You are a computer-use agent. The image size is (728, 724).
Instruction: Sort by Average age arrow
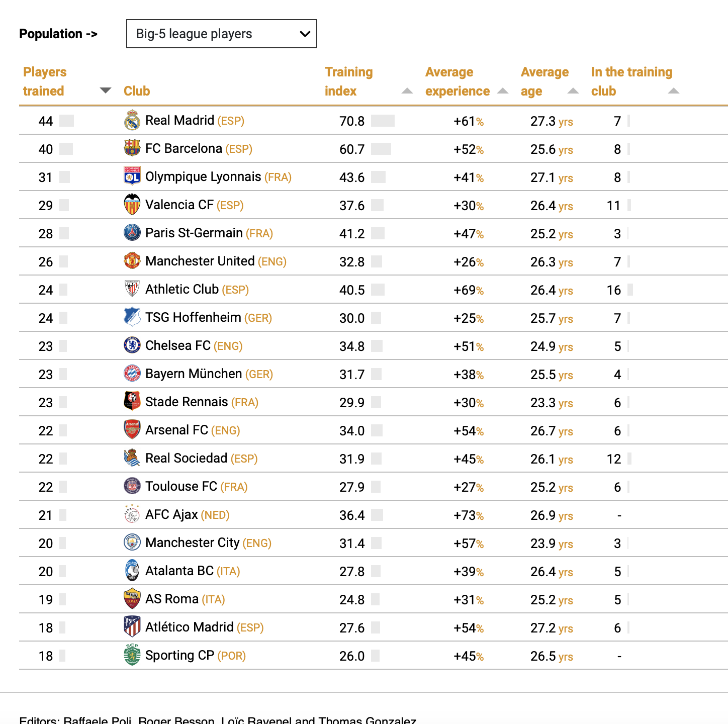573,91
